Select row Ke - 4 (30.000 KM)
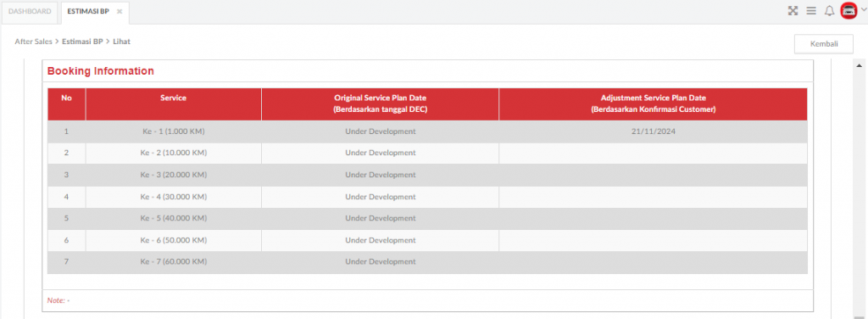 click(x=427, y=197)
